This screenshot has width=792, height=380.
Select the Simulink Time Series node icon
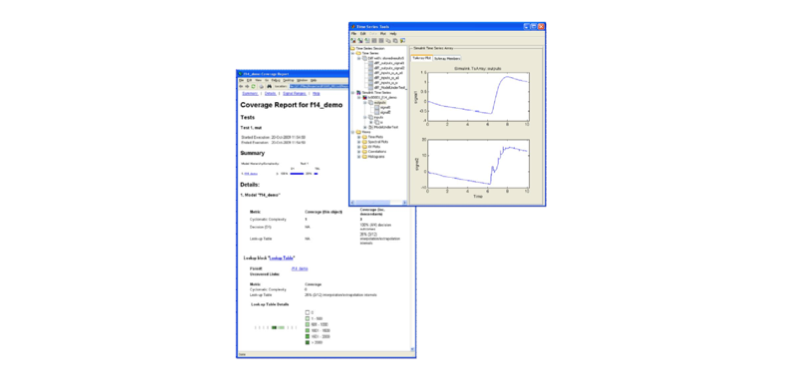(x=359, y=92)
